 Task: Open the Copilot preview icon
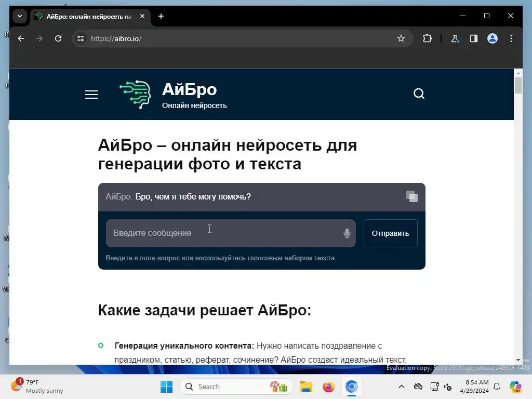pos(515,387)
